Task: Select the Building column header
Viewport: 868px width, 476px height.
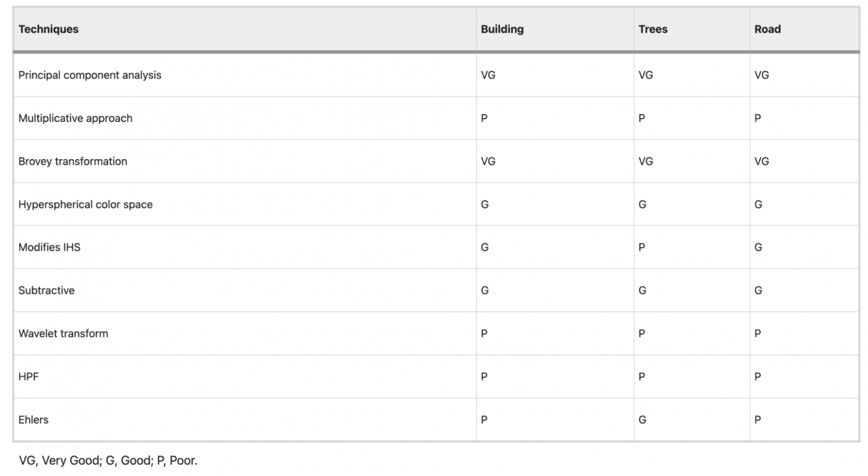Action: point(502,29)
